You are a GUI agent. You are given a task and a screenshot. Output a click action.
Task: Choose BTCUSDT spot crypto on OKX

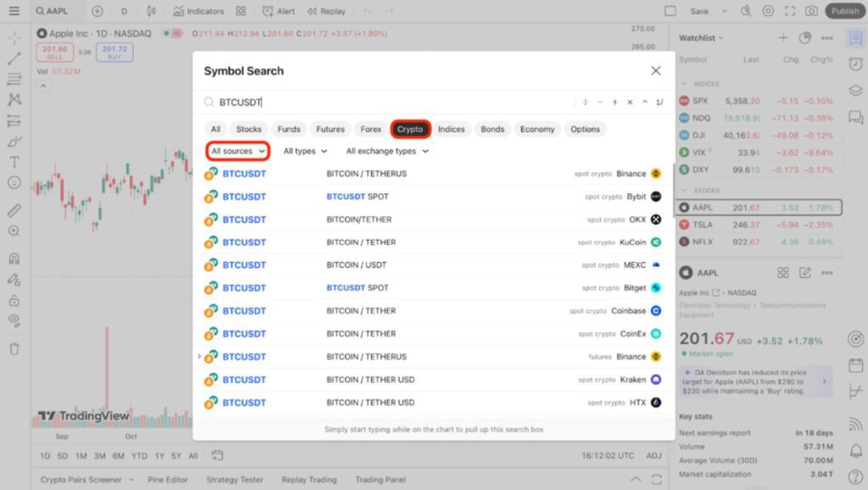pos(433,220)
